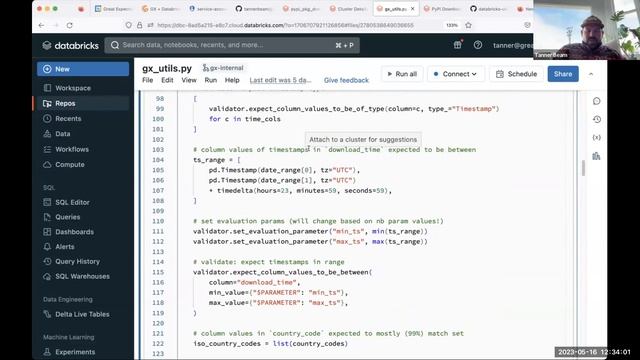Click the editor vertical scrollbar thumb

[x=583, y=168]
